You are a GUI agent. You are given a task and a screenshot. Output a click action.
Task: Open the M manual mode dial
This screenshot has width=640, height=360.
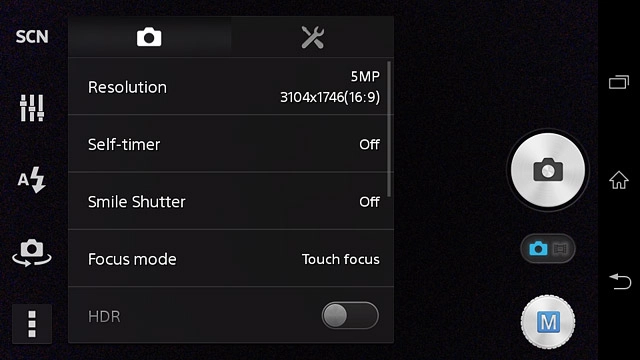[548, 322]
